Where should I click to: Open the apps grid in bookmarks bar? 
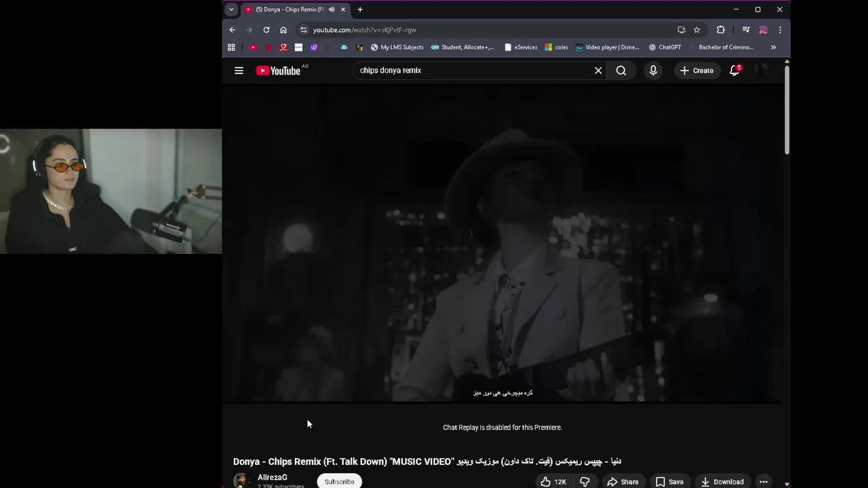coord(231,47)
